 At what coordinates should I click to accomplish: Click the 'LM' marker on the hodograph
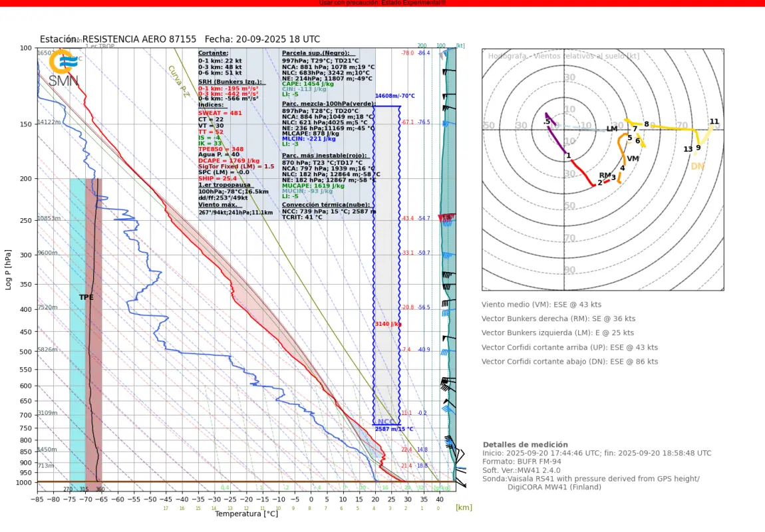(612, 129)
